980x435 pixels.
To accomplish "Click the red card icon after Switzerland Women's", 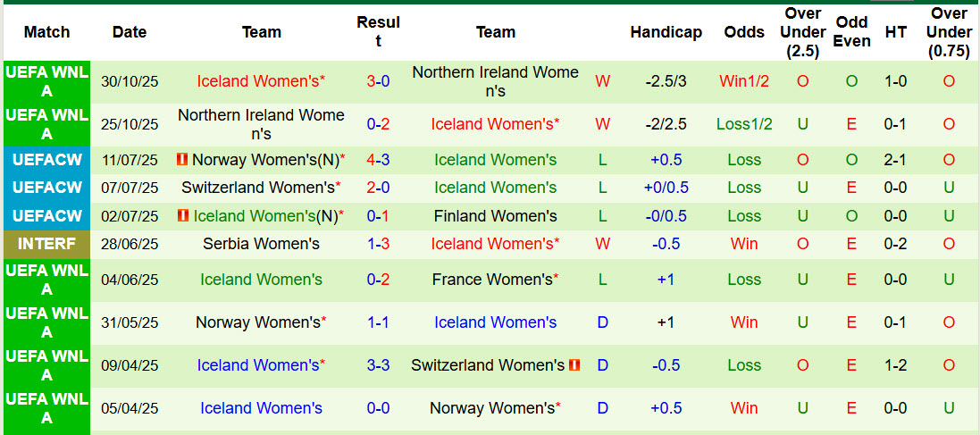I will pos(574,364).
